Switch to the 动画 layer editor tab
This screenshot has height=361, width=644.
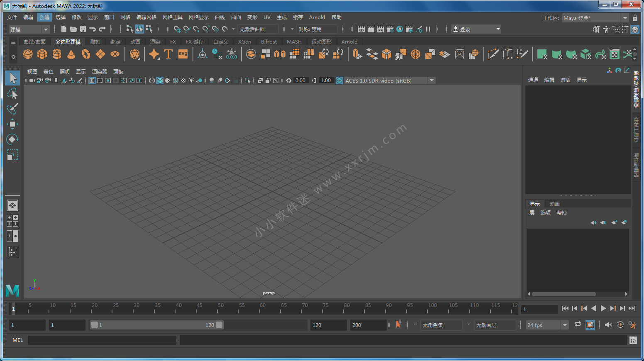point(555,204)
